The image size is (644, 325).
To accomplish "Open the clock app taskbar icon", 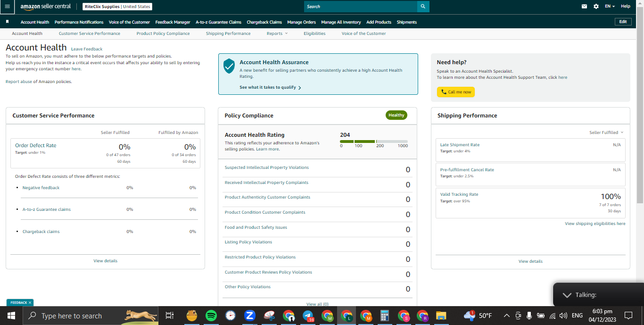I will point(230,316).
